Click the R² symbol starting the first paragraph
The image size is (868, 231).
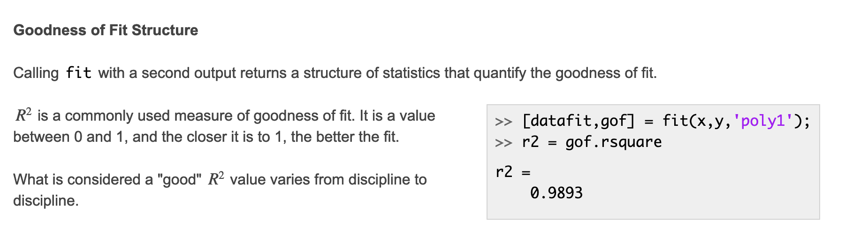[23, 115]
